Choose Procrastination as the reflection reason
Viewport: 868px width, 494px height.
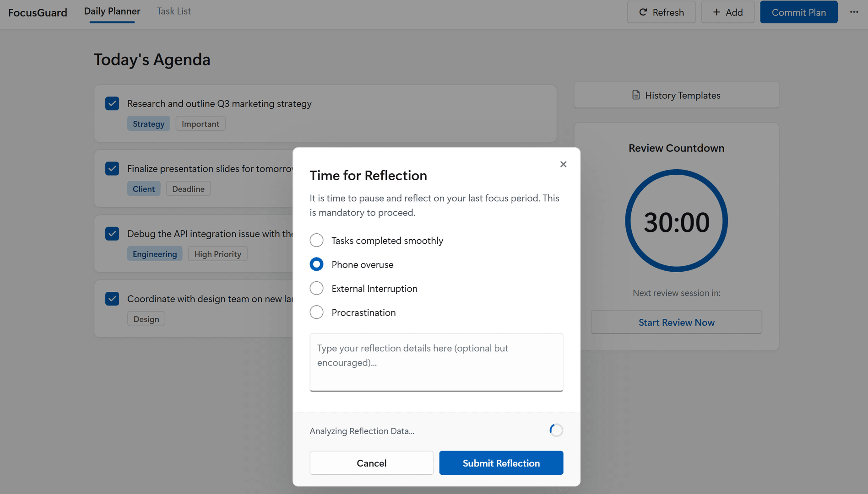[316, 312]
